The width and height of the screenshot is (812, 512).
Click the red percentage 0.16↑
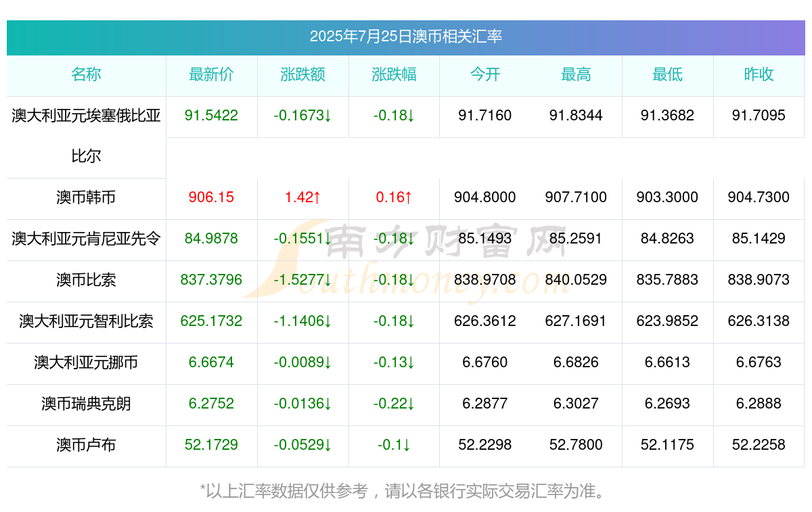(394, 197)
